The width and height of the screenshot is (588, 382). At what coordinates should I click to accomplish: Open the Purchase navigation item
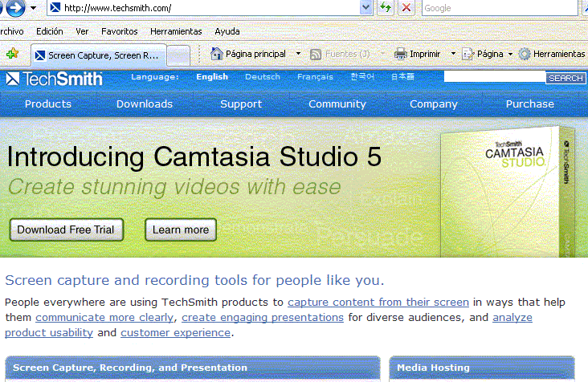coord(530,104)
